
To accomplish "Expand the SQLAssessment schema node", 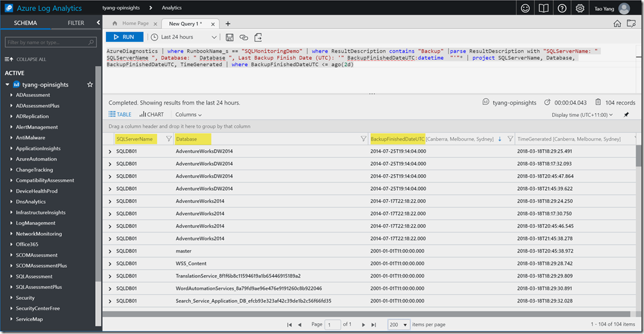I will 11,276.
